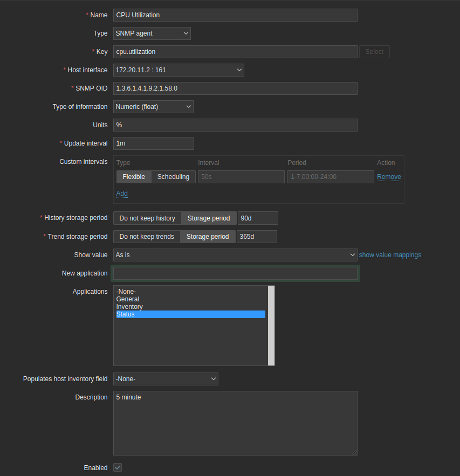Click Add to create custom interval
Image resolution: width=460 pixels, height=476 pixels.
pyautogui.click(x=122, y=194)
